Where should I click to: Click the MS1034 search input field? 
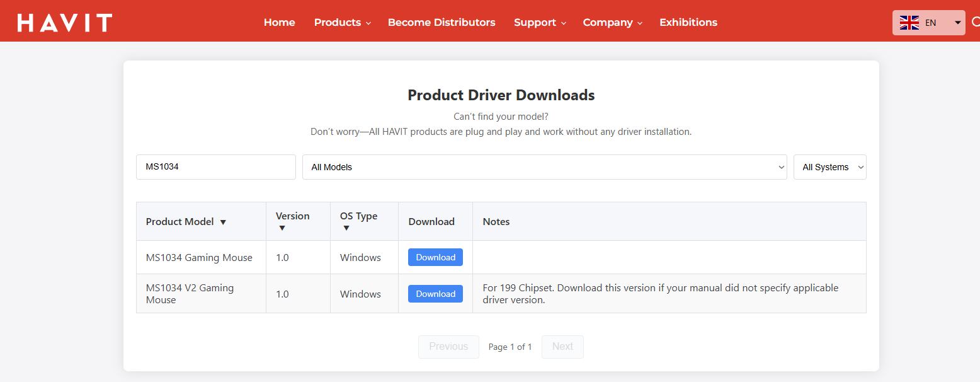[x=216, y=167]
